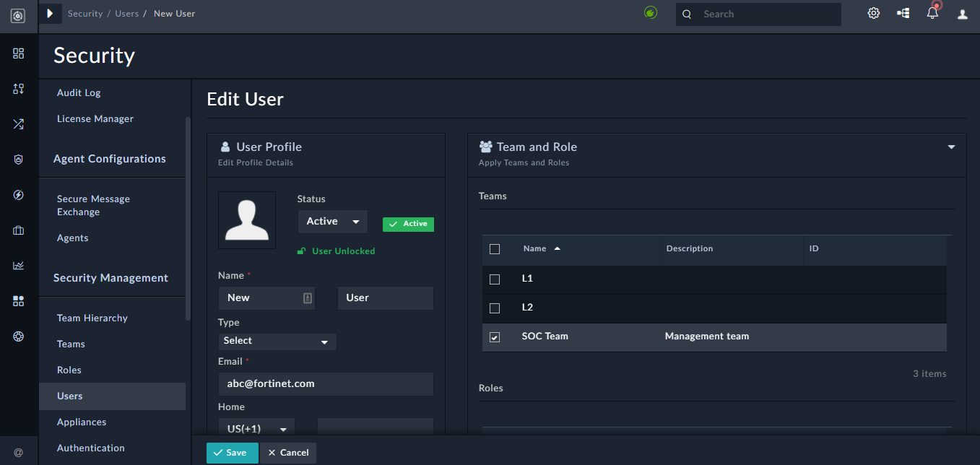Collapse the Team and Role panel chevron
980x465 pixels.
(x=950, y=146)
